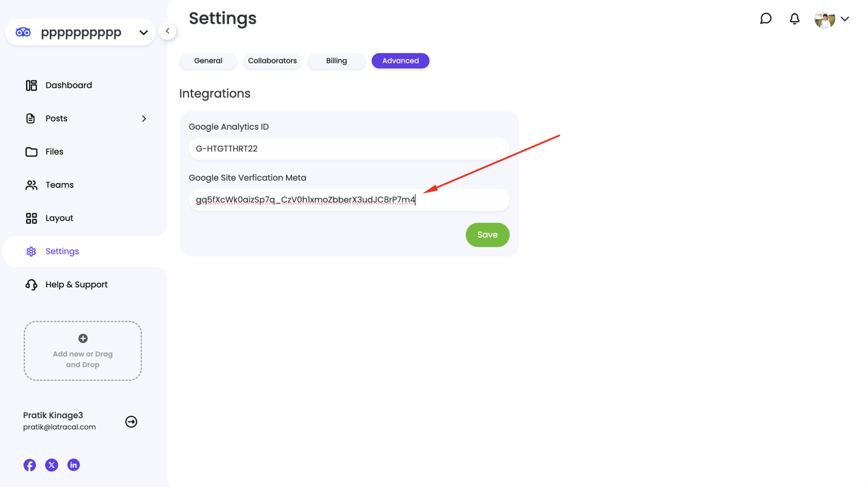
Task: Click the green Save button
Action: click(x=487, y=235)
